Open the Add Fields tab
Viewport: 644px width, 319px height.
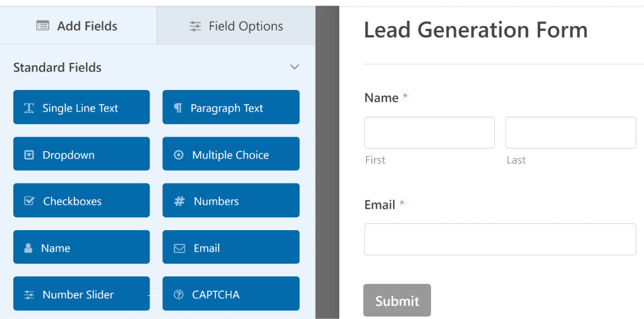pyautogui.click(x=78, y=25)
